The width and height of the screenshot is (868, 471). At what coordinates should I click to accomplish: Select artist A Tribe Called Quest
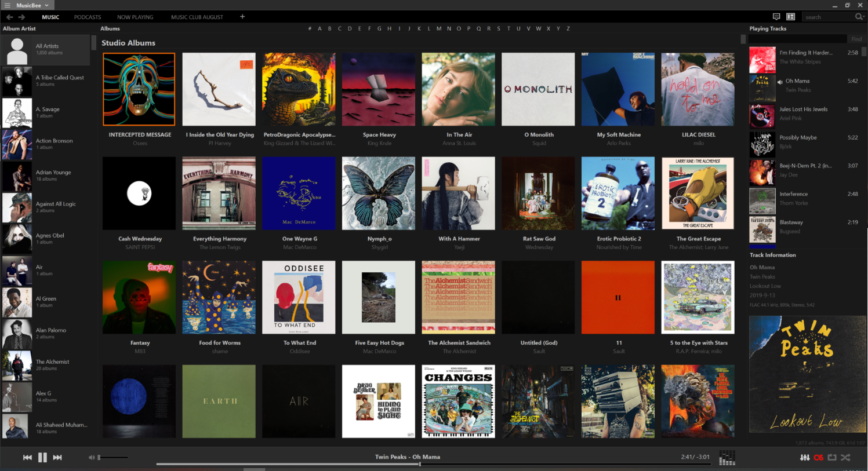click(x=46, y=81)
